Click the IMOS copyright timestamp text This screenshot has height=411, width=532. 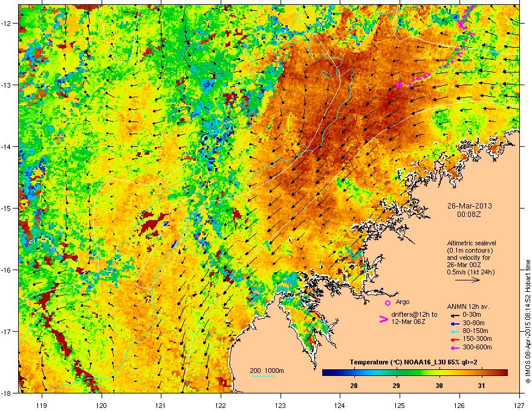pyautogui.click(x=528, y=322)
